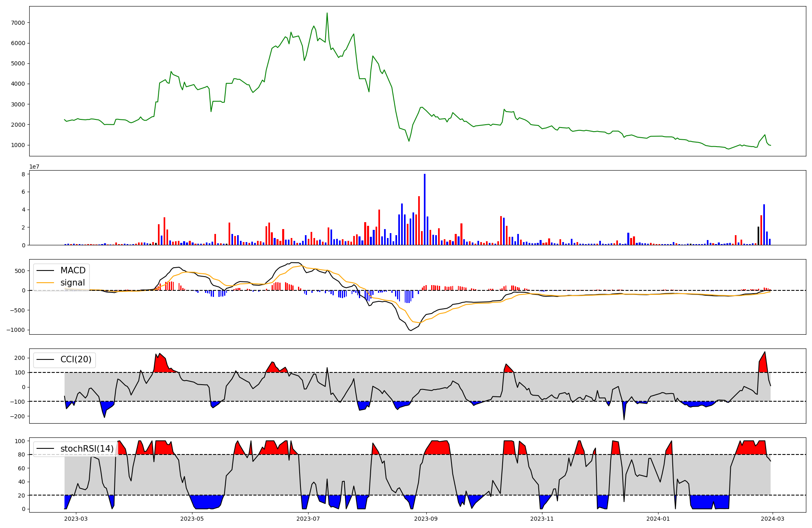Click the 2024-03 x-axis date label
Viewport: 812px width, 528px height.
772,519
